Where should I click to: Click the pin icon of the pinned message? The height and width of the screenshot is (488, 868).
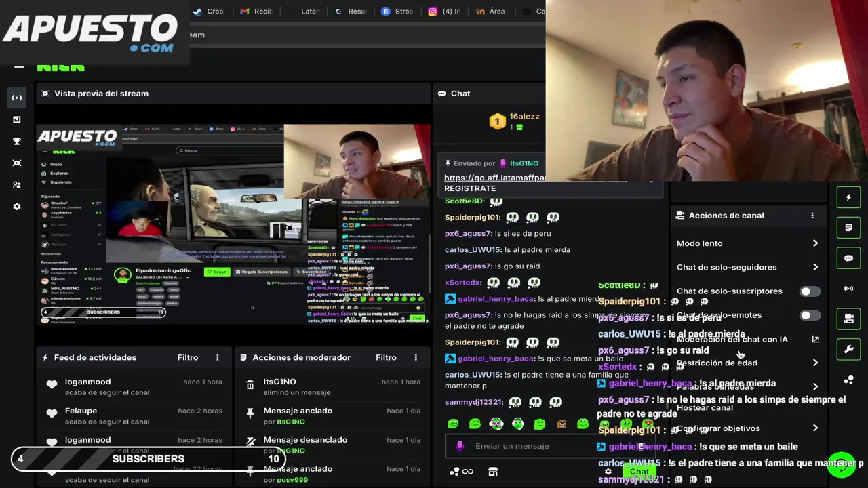[x=448, y=163]
